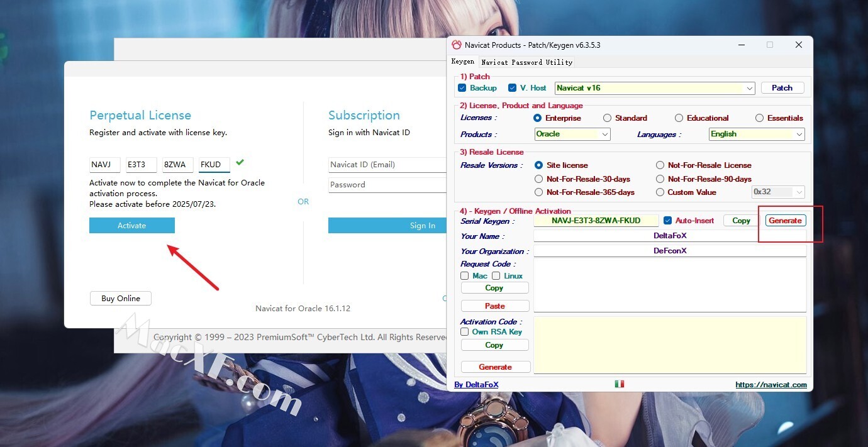This screenshot has height=447, width=868.
Task: Click Copy next to the Serial Keygen field
Action: point(742,221)
